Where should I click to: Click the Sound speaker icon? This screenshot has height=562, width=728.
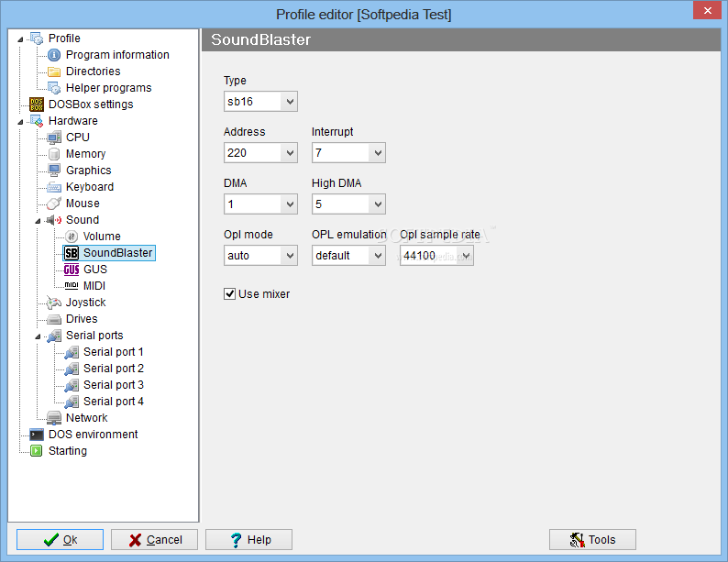coord(54,220)
